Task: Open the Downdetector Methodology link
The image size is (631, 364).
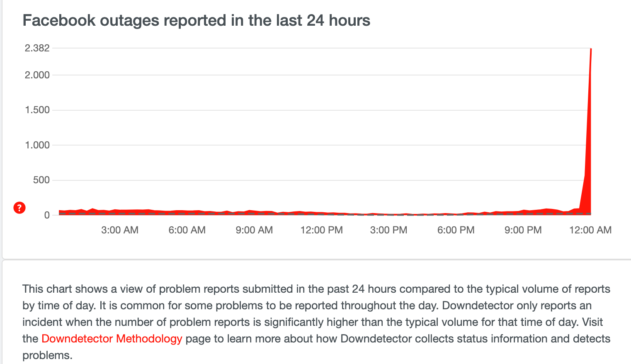Action: click(x=112, y=339)
